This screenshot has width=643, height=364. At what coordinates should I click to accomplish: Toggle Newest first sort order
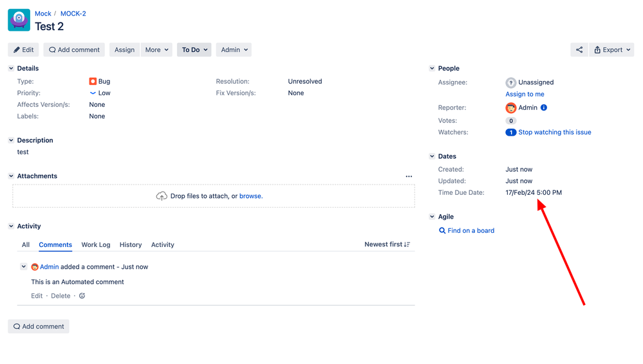coord(387,244)
